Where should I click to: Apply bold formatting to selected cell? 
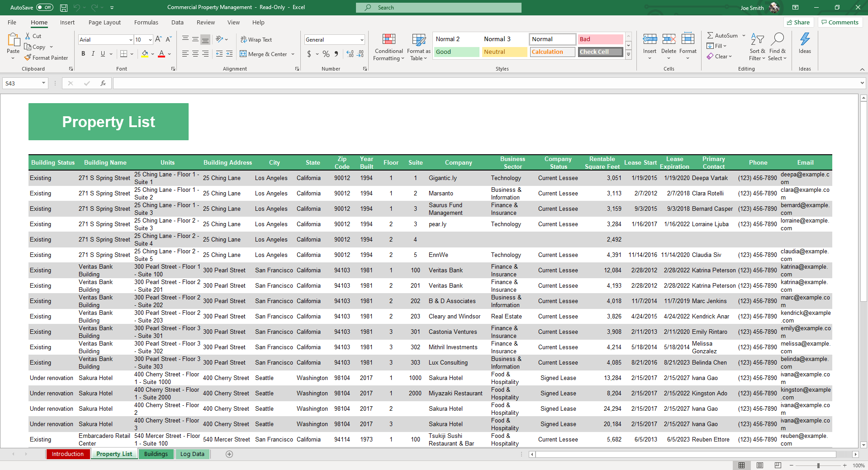[x=83, y=53]
